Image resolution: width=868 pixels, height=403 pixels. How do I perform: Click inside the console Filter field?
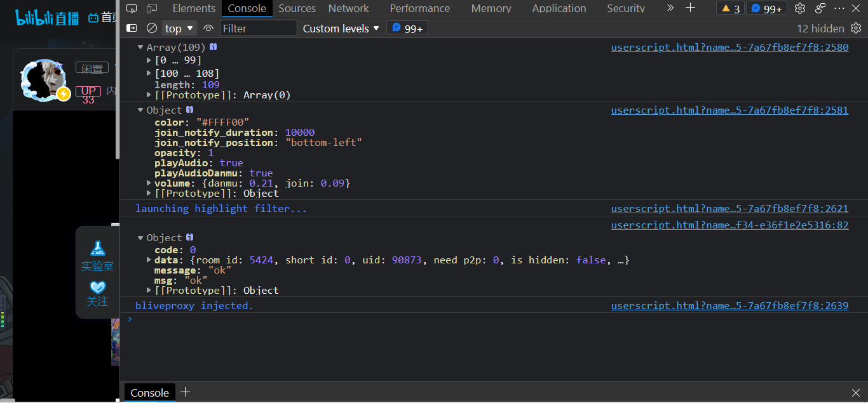point(259,28)
